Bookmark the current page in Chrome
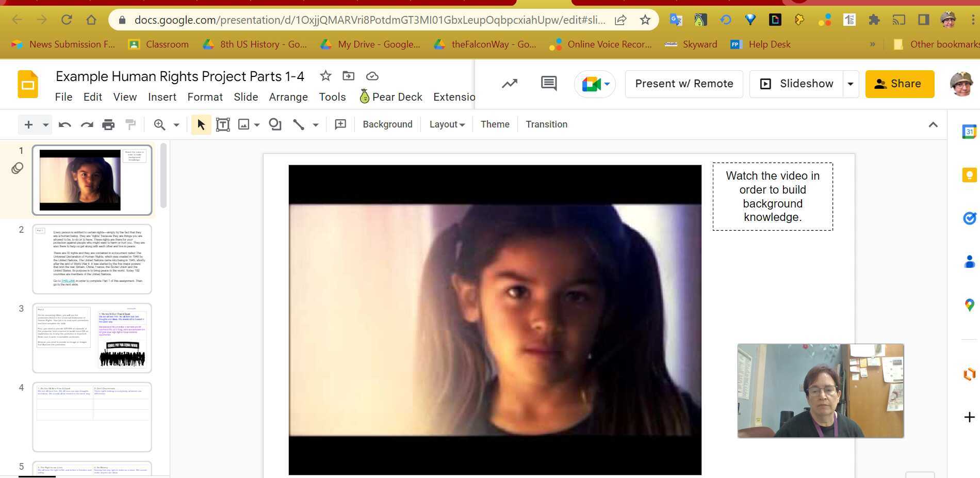Screen dimensions: 980x478 645,20
